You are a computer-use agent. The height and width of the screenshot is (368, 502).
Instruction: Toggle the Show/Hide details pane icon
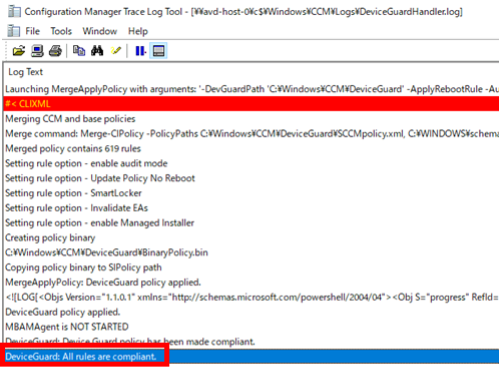click(158, 51)
